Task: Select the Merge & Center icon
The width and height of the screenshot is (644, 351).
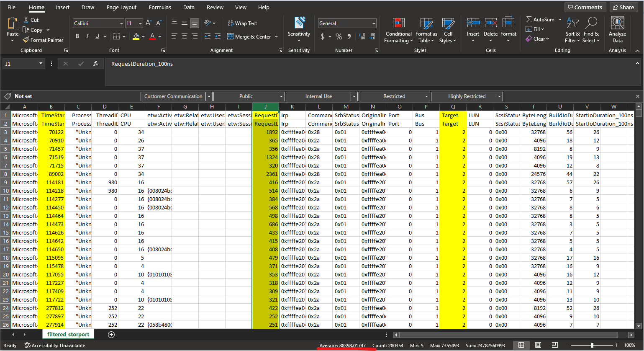Action: pyautogui.click(x=231, y=36)
